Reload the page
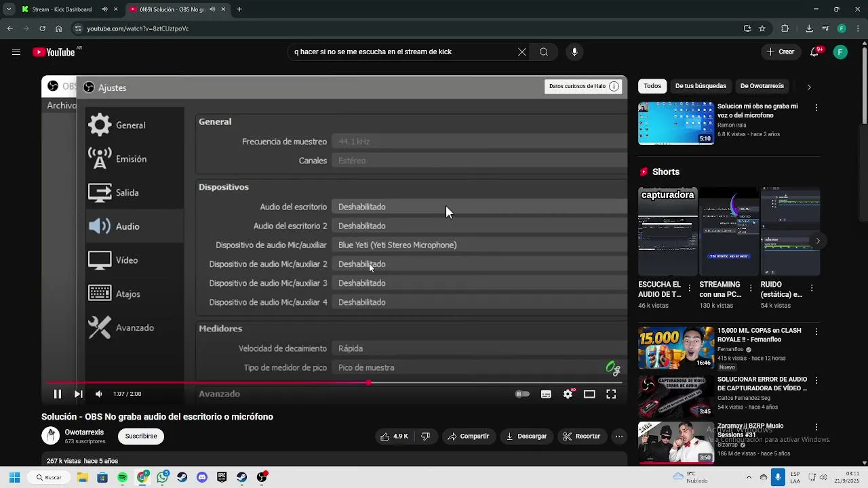Viewport: 868px width, 488px height. [x=42, y=28]
